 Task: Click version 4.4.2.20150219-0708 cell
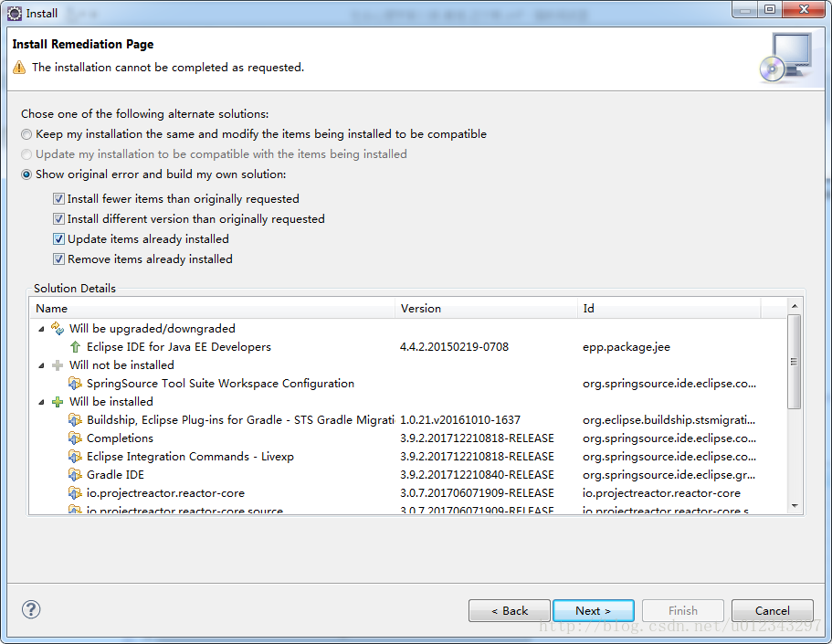[454, 347]
